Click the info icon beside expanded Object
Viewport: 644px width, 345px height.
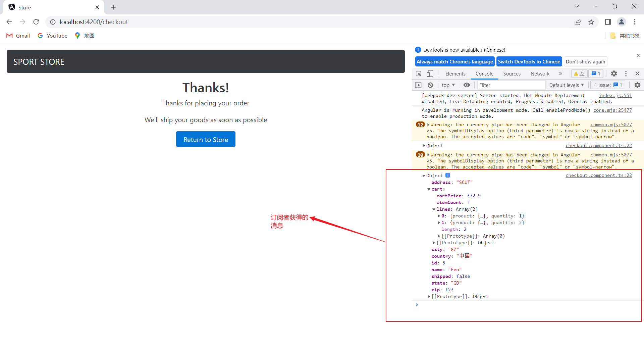click(x=448, y=176)
